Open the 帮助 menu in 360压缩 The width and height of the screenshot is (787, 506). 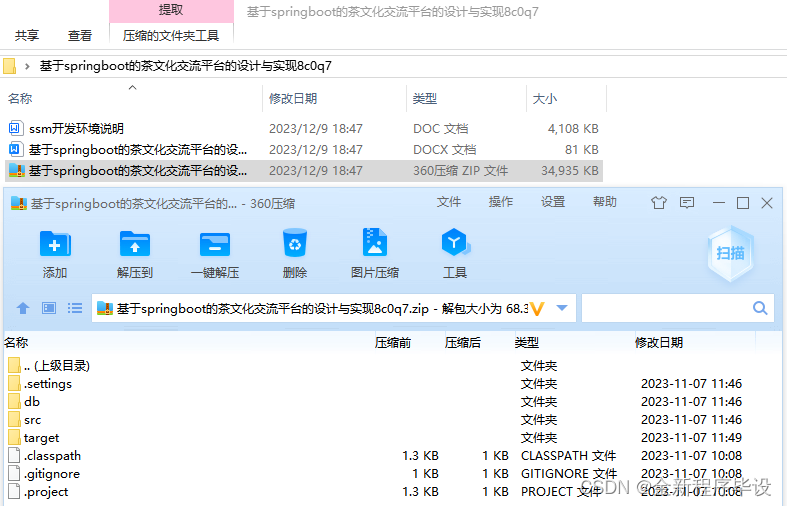605,202
